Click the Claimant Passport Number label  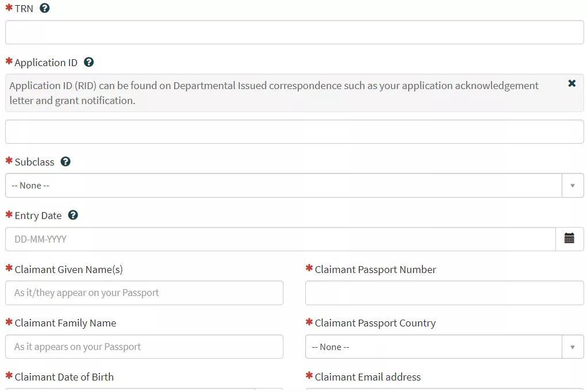[x=375, y=270]
